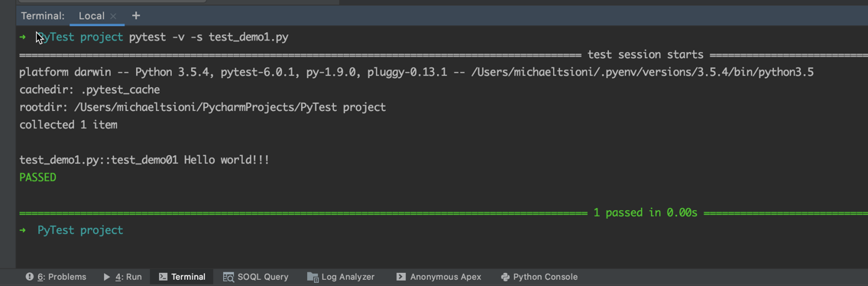This screenshot has height=286, width=868.
Task: Toggle the Terminal tool window button
Action: point(182,277)
